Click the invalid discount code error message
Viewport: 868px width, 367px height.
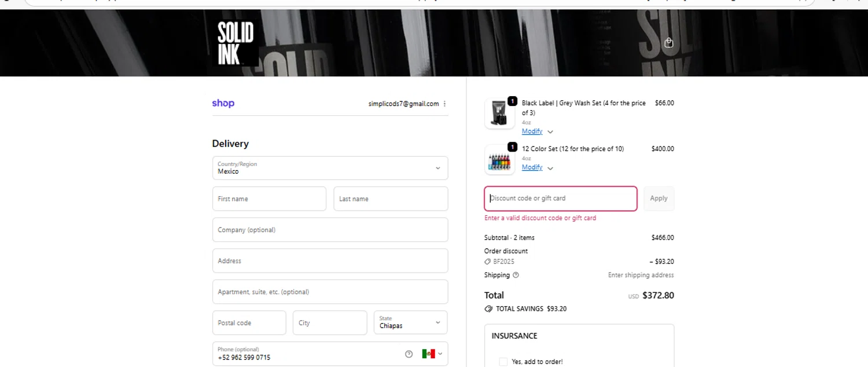(x=540, y=218)
